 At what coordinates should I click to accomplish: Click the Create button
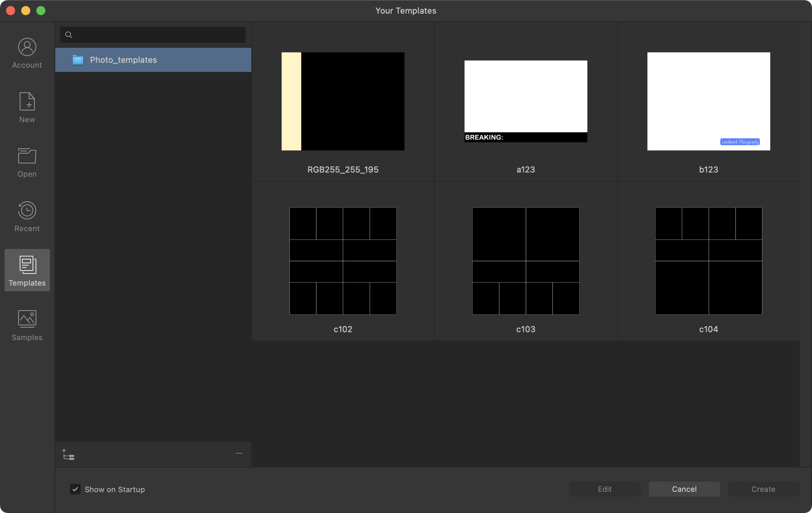(764, 489)
